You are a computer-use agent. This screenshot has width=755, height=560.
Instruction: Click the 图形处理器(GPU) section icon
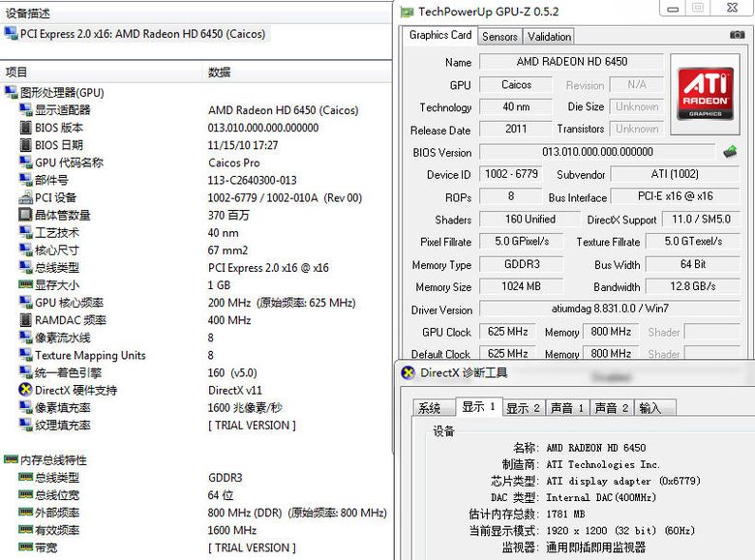click(x=11, y=92)
